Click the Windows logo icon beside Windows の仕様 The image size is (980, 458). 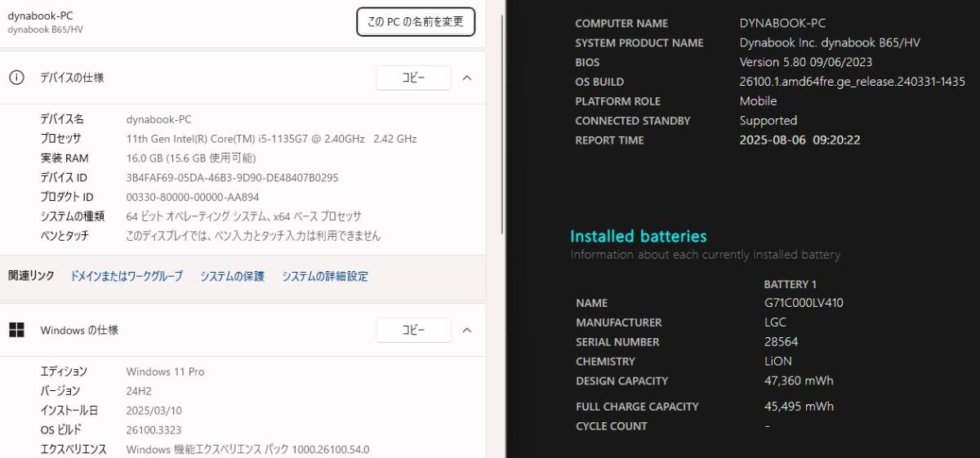pyautogui.click(x=16, y=330)
